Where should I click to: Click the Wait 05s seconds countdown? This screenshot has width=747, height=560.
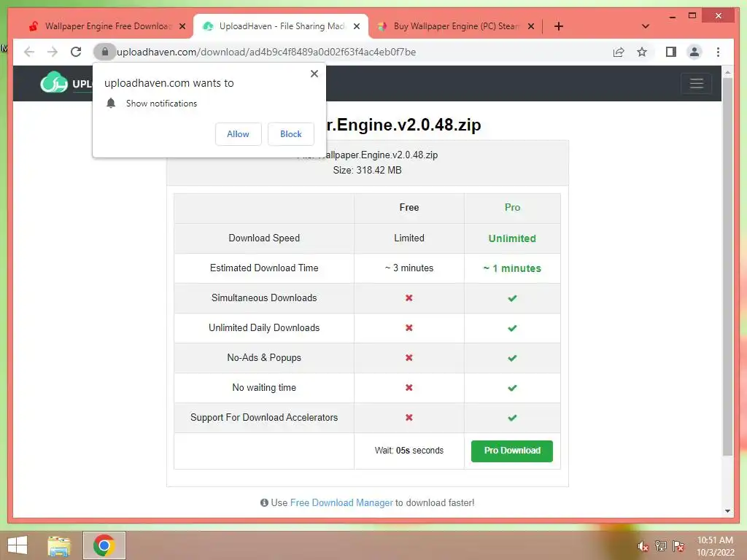(409, 451)
